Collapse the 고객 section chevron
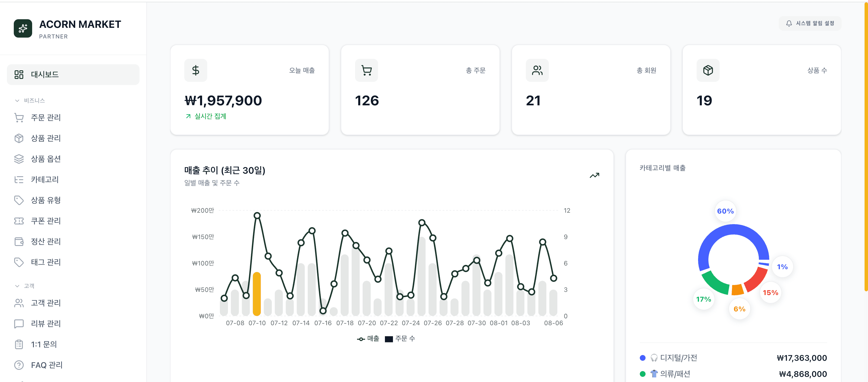 pos(17,286)
